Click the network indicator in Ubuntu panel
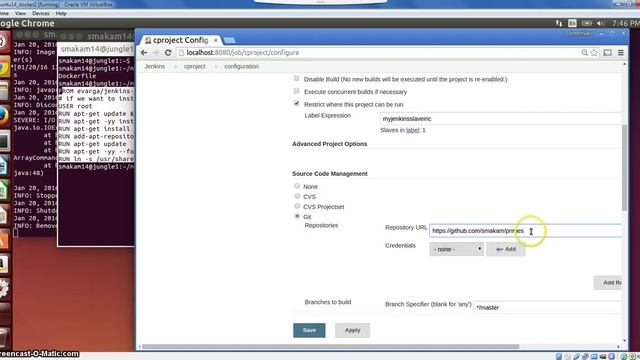Screen dimensions: 640x360 click(x=559, y=23)
